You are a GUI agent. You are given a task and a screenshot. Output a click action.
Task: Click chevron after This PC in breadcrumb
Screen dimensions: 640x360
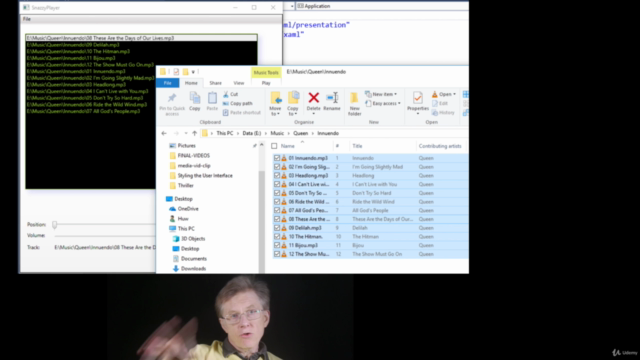pos(238,133)
